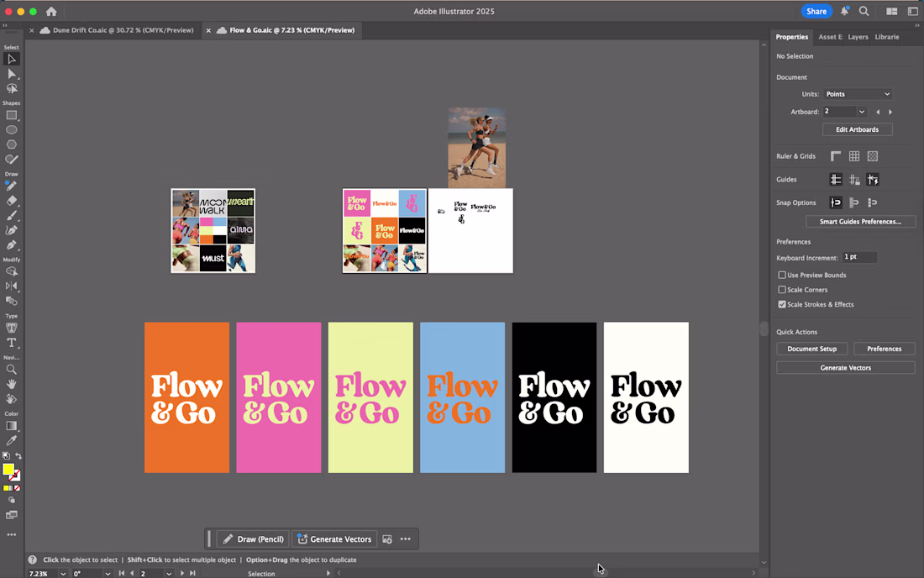Expand the status bar Selection info arrow
This screenshot has height=578, width=924.
point(328,573)
